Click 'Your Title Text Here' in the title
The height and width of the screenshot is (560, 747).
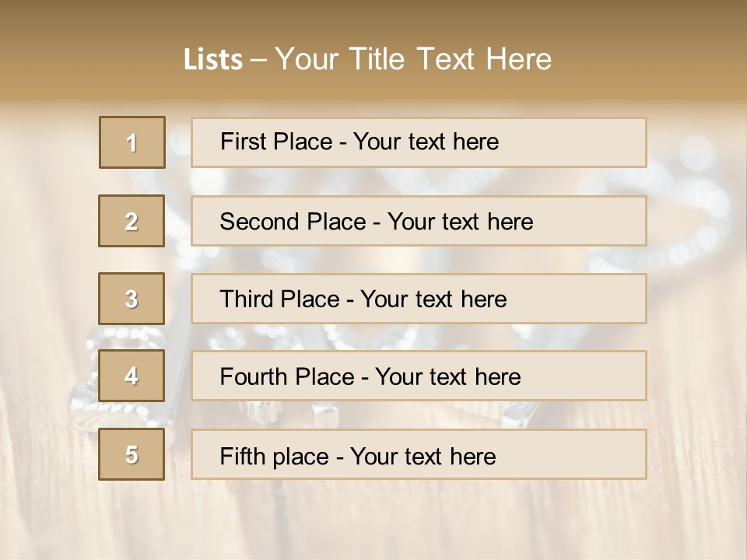[413, 60]
